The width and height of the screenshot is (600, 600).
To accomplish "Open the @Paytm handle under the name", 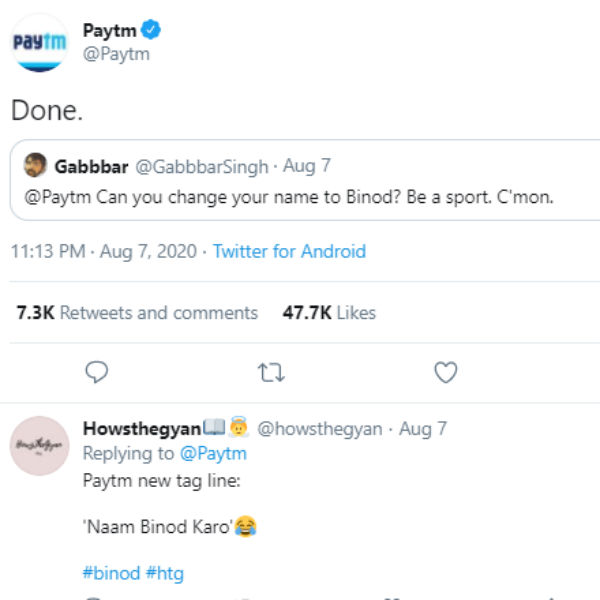I will click(116, 54).
